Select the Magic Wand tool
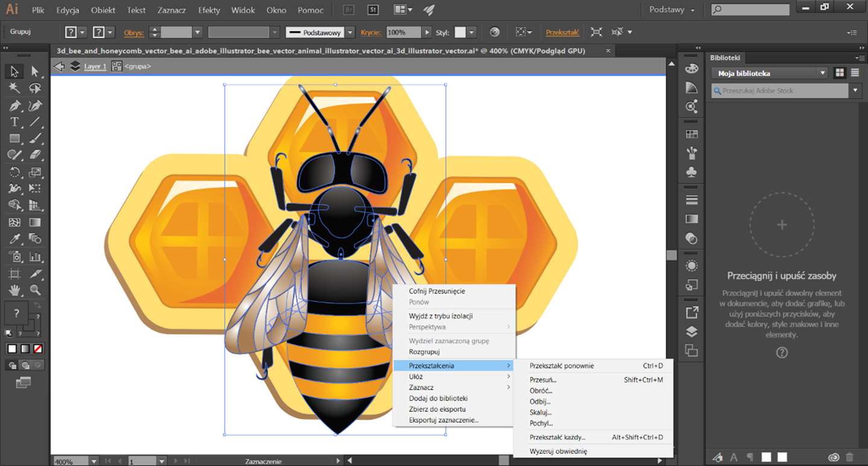 click(x=14, y=89)
